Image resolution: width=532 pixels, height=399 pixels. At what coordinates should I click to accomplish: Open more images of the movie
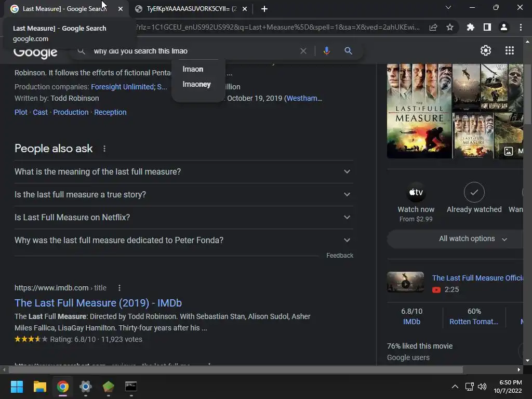[x=512, y=151]
